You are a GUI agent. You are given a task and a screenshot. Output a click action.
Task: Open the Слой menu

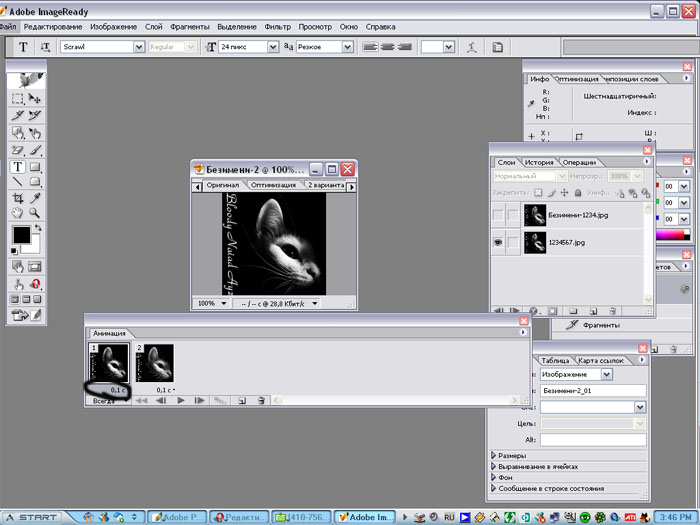[x=153, y=27]
